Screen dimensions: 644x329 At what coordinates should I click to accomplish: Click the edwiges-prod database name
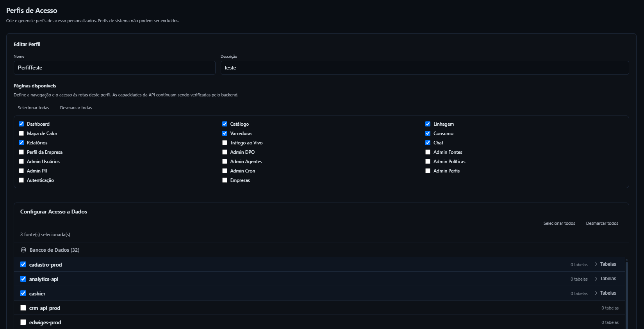point(45,322)
